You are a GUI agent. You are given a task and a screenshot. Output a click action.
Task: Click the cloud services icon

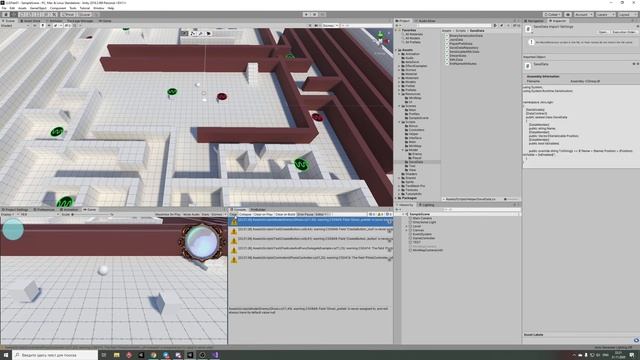coord(568,15)
